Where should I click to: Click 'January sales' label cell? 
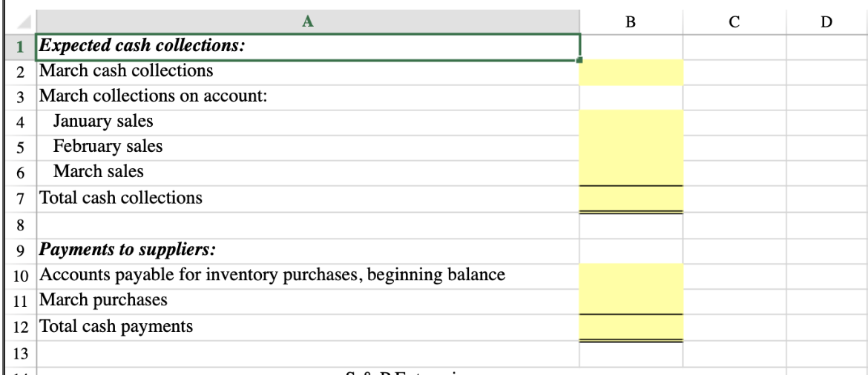[x=308, y=122]
